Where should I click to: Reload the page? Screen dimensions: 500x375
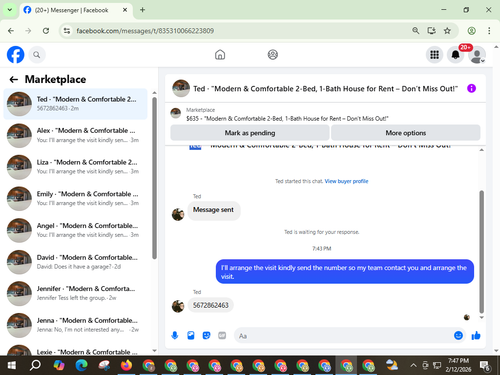46,31
